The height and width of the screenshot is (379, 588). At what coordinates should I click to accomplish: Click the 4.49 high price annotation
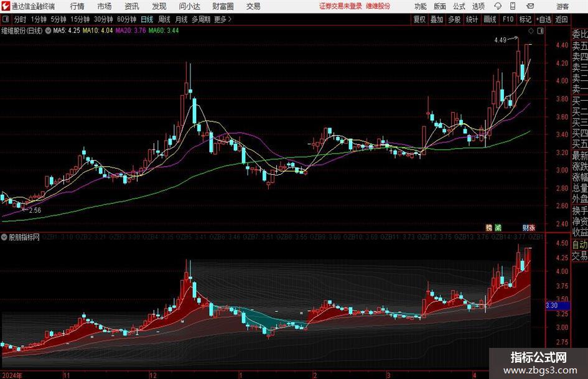tap(500, 40)
